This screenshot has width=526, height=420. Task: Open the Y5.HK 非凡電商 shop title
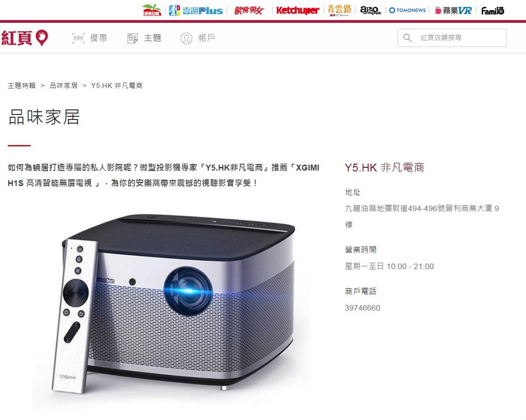point(384,167)
